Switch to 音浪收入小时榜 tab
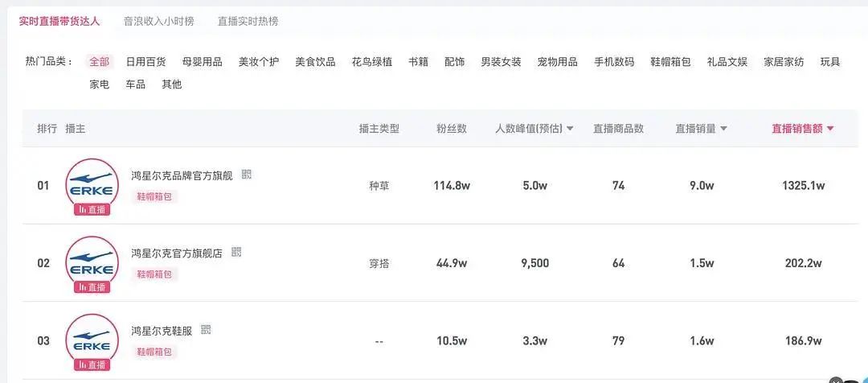Image resolution: width=868 pixels, height=383 pixels. (x=158, y=21)
